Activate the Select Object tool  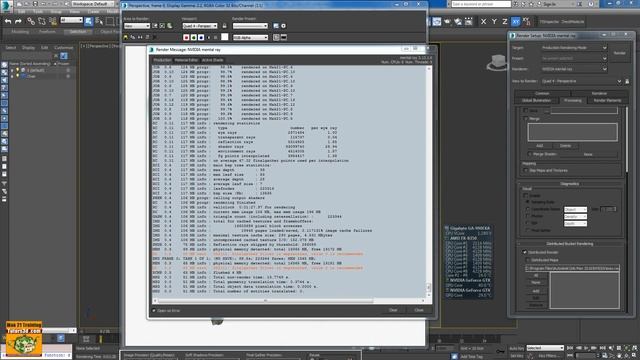click(89, 21)
